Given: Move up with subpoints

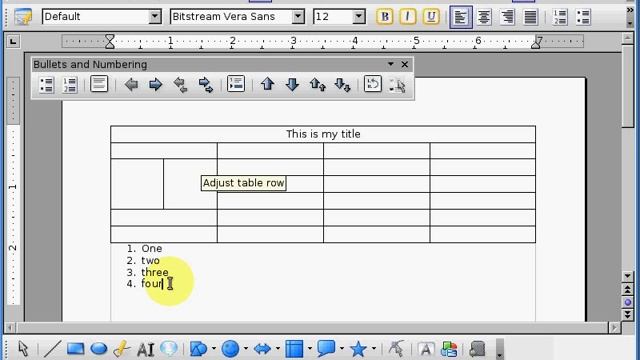Looking at the screenshot, I should [x=318, y=85].
